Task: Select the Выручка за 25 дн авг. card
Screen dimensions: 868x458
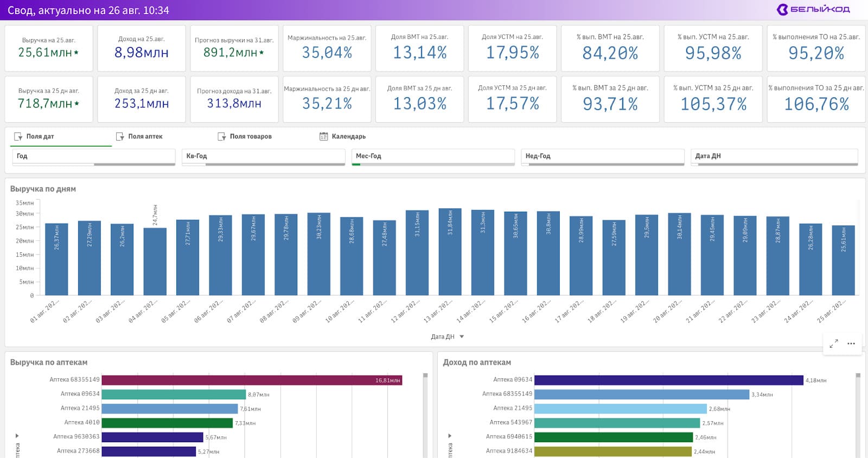Action: pos(49,99)
